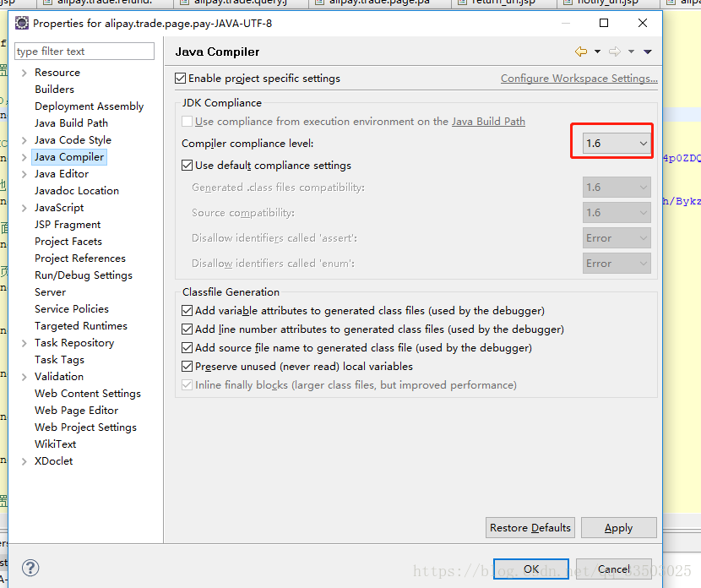
Task: Open Run/Debug Settings page
Action: 84,275
